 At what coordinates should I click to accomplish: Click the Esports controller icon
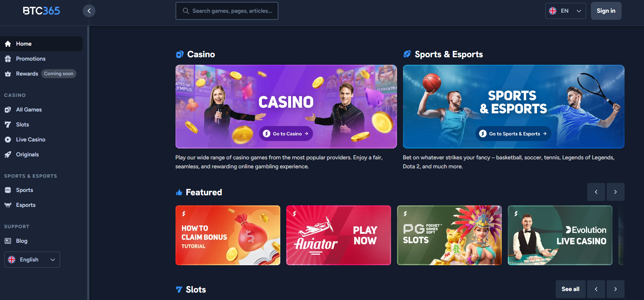pos(8,205)
